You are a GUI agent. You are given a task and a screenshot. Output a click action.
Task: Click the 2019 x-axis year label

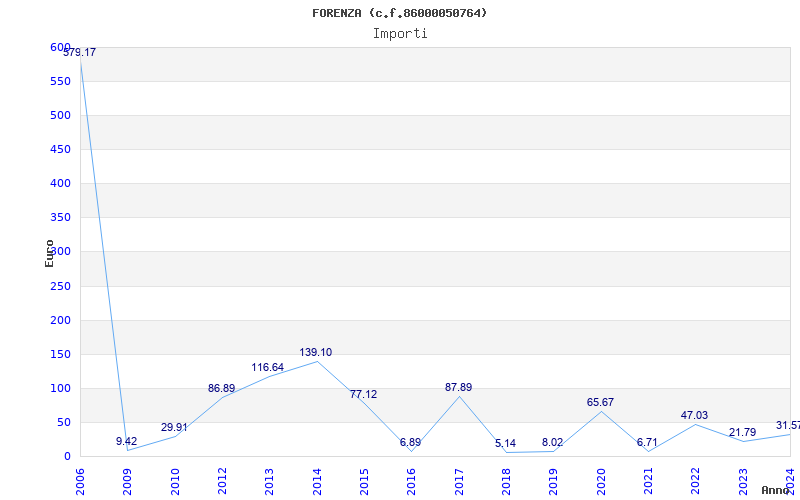554,482
